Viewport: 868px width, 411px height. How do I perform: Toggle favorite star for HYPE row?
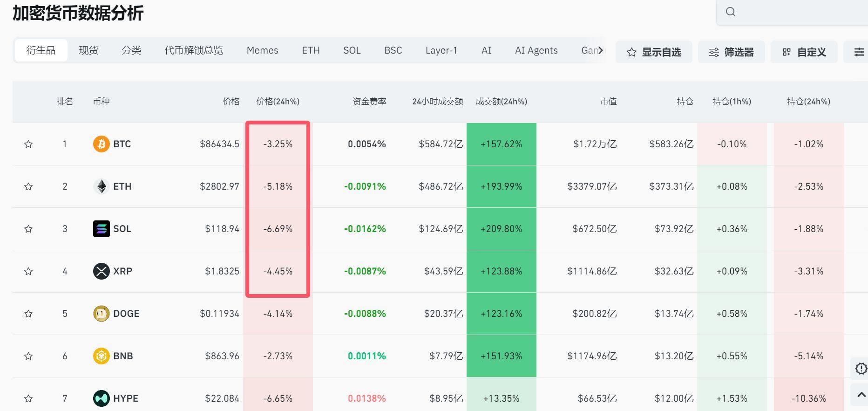coord(28,398)
